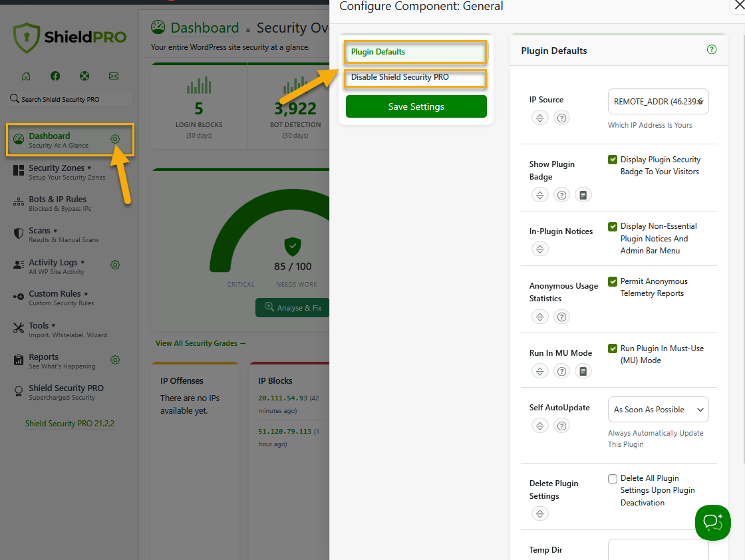Open Self AutoUpdate help icon

(561, 426)
